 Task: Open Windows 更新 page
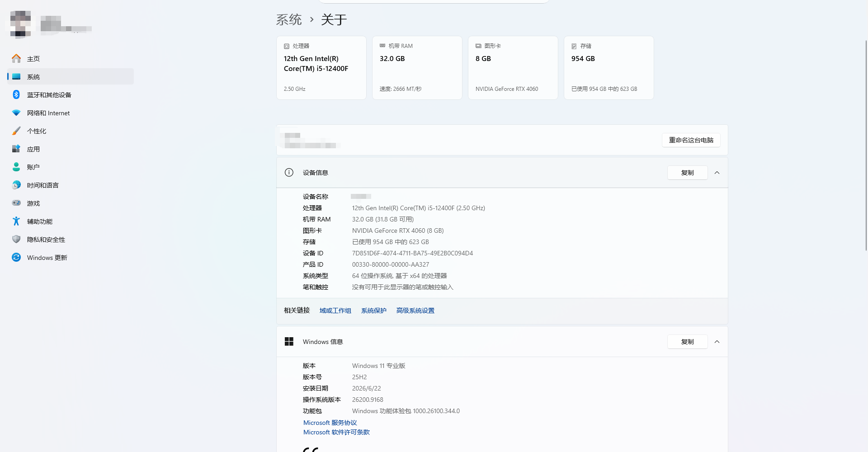click(x=71, y=257)
